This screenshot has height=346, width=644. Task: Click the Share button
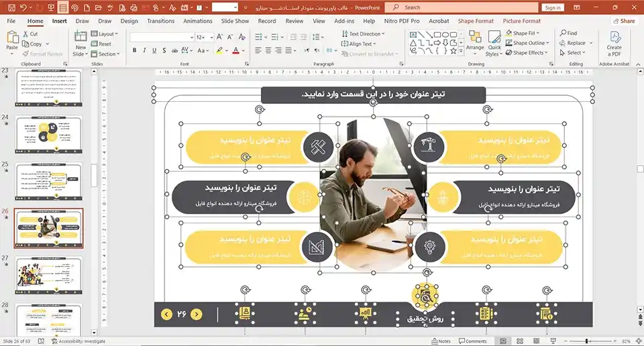click(624, 21)
